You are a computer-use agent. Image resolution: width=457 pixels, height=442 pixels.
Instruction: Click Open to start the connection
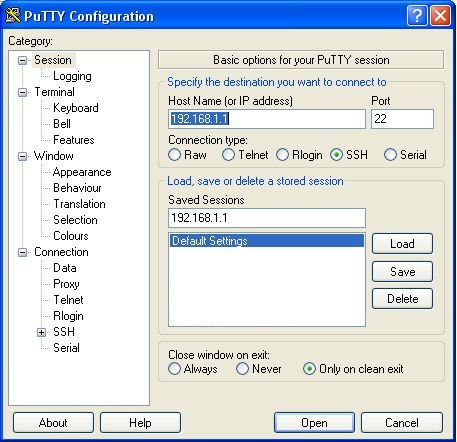pyautogui.click(x=314, y=423)
